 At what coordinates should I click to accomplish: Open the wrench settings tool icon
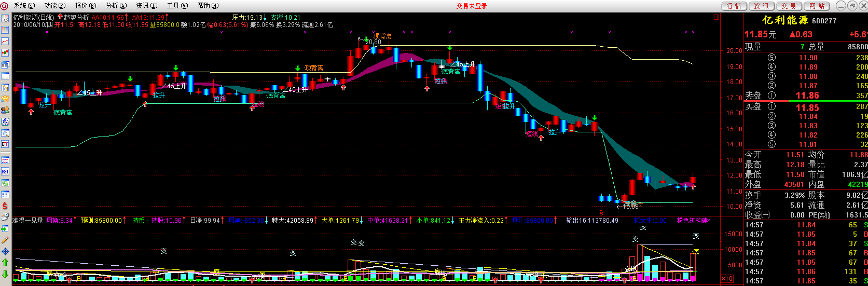5,217
